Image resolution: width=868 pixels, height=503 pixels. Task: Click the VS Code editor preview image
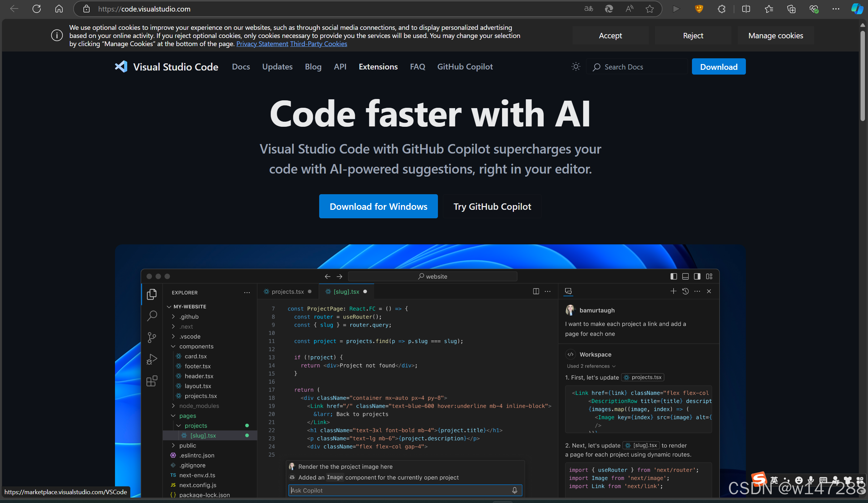pos(430,370)
